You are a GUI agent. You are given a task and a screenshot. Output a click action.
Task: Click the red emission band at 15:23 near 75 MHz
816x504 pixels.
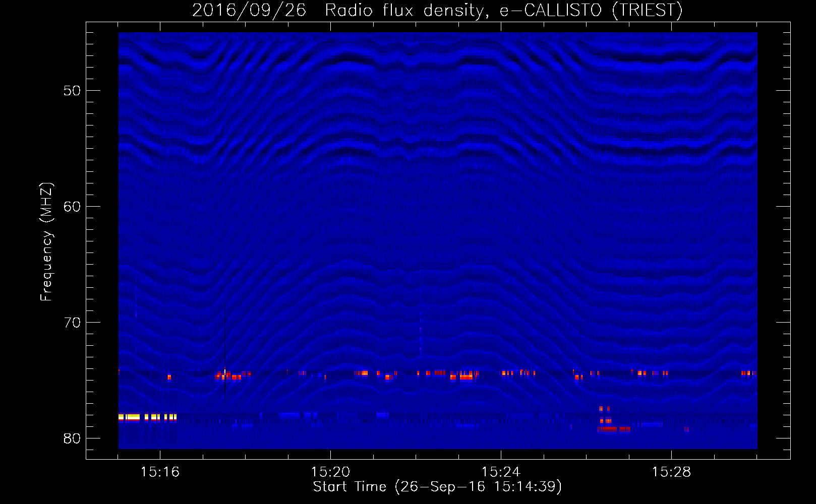pos(464,376)
